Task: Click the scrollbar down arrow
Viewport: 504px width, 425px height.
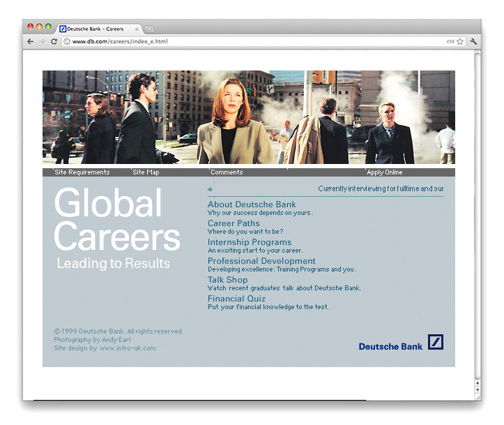Action: [x=478, y=389]
